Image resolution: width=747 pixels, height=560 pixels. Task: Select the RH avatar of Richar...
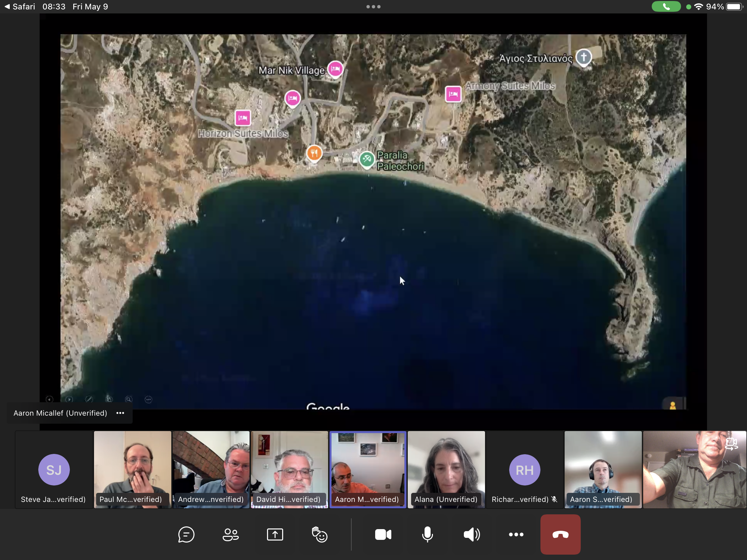[x=524, y=470]
